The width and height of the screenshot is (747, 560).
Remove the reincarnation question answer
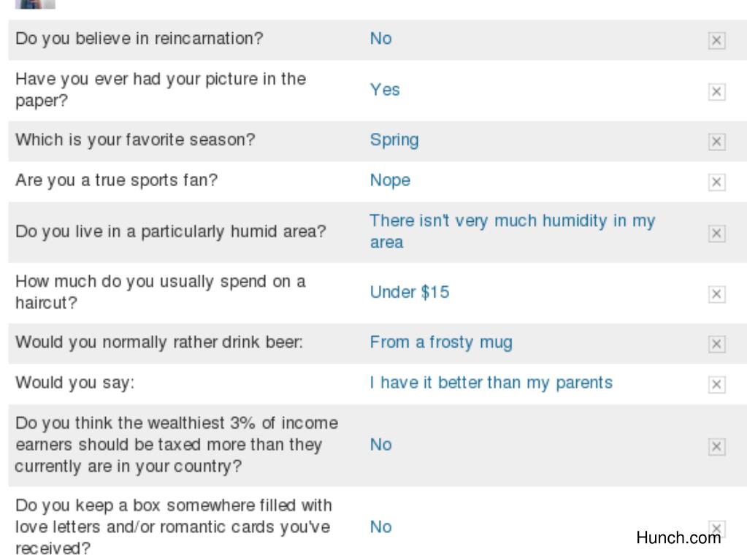click(x=716, y=40)
